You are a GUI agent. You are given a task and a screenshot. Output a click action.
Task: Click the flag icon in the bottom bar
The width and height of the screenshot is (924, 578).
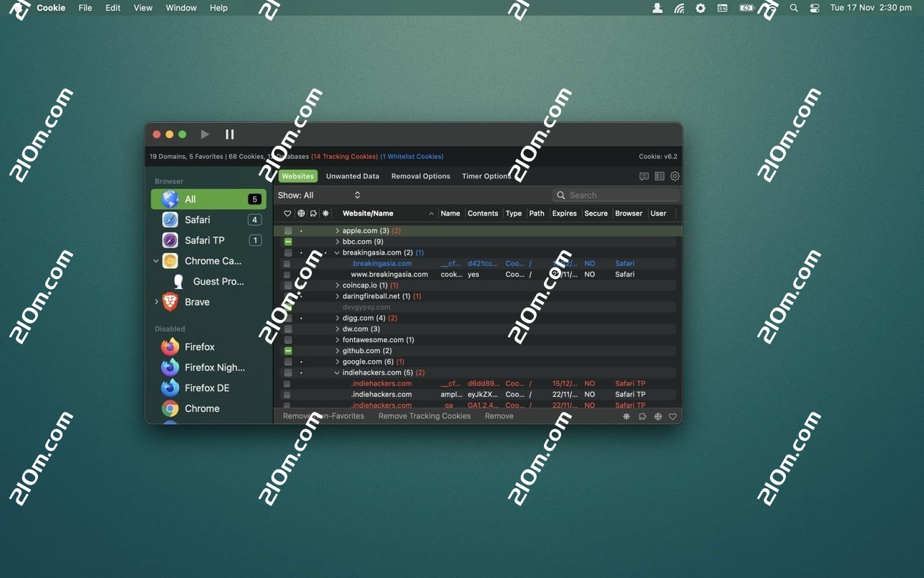tap(642, 416)
